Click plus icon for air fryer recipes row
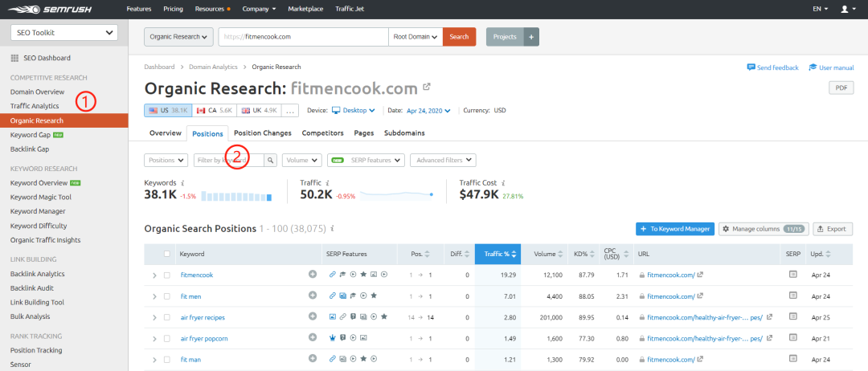The image size is (868, 371). pos(313,317)
